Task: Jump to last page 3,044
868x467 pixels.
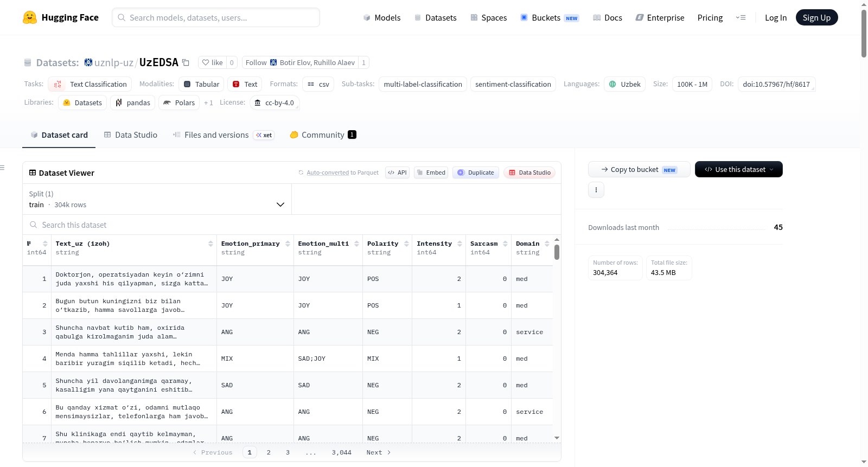Action: tap(342, 452)
